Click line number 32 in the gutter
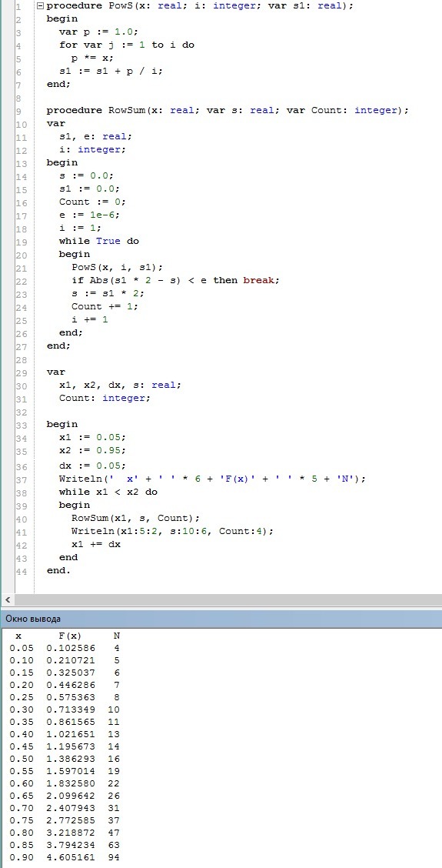Screen dimensions: 442x868 point(22,412)
